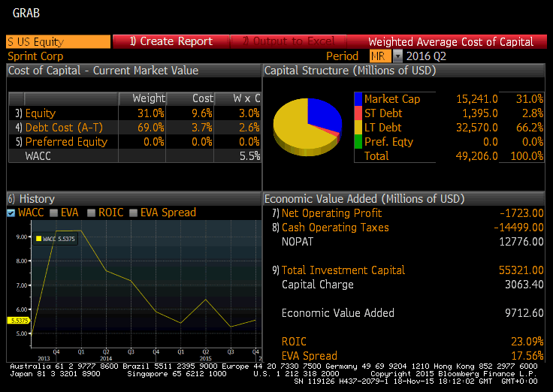
Task: Click the GRAB title text
Action: coord(26,14)
